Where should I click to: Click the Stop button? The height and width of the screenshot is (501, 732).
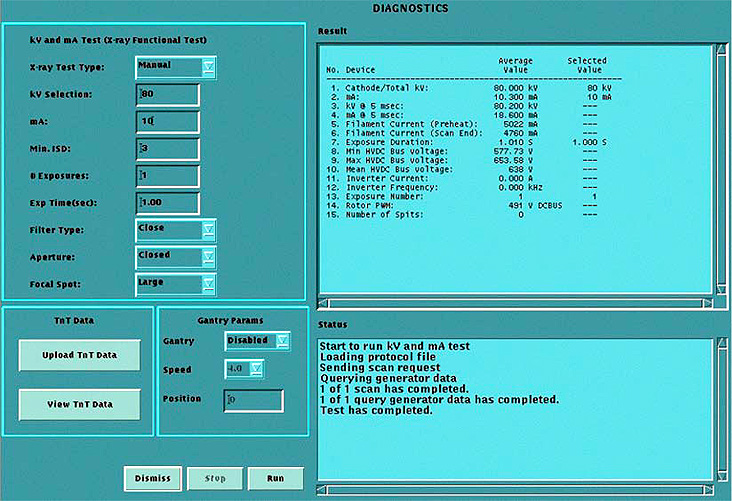[x=214, y=478]
